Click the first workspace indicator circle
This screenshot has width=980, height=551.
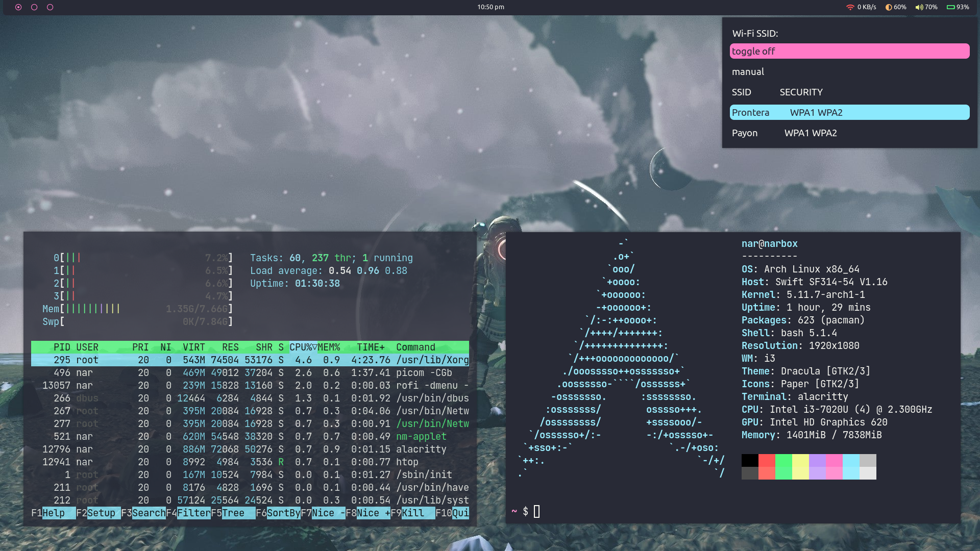[18, 7]
